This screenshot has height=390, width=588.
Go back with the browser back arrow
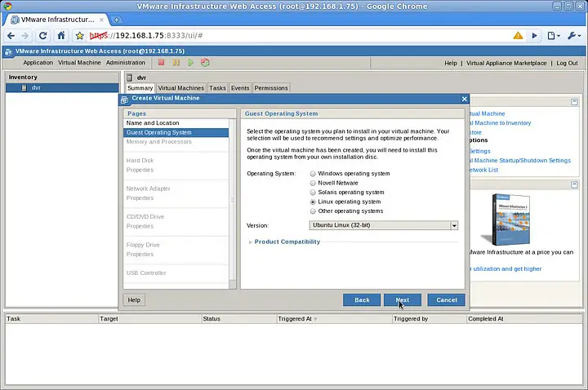click(11, 36)
